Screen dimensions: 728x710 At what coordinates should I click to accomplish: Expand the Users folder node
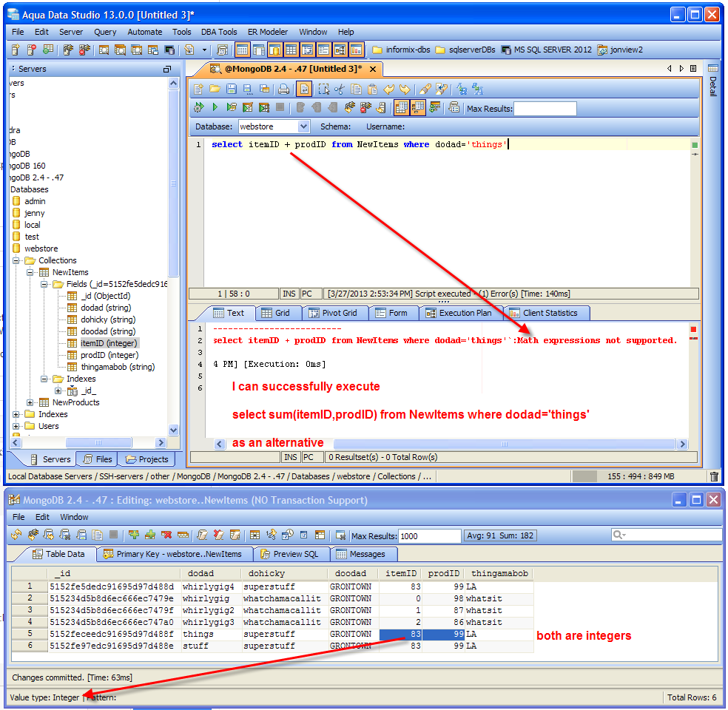[x=16, y=426]
